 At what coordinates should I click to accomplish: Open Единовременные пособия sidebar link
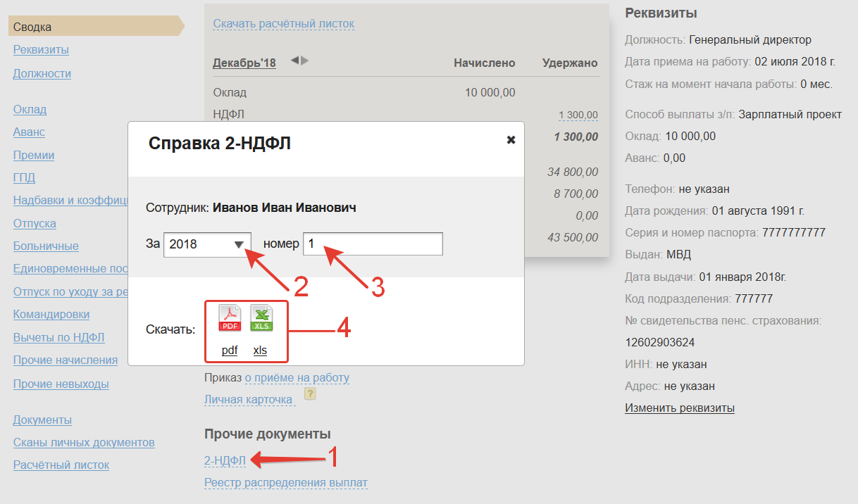[70, 268]
